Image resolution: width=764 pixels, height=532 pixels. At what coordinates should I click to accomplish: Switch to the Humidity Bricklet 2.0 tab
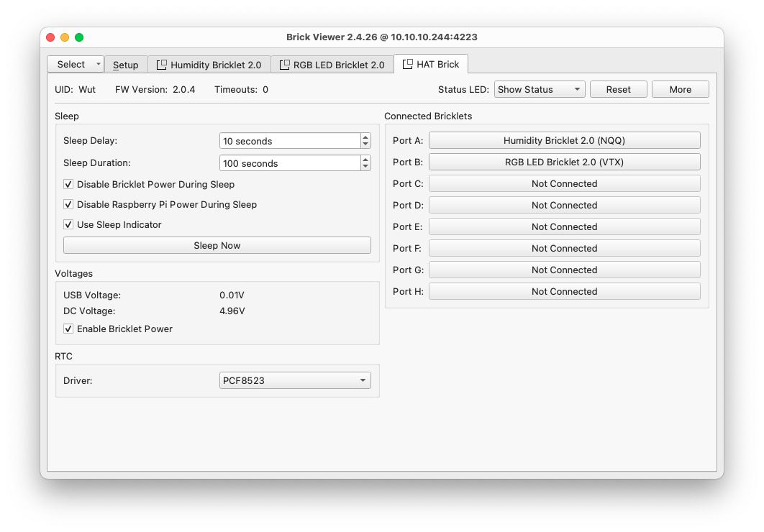pyautogui.click(x=215, y=65)
